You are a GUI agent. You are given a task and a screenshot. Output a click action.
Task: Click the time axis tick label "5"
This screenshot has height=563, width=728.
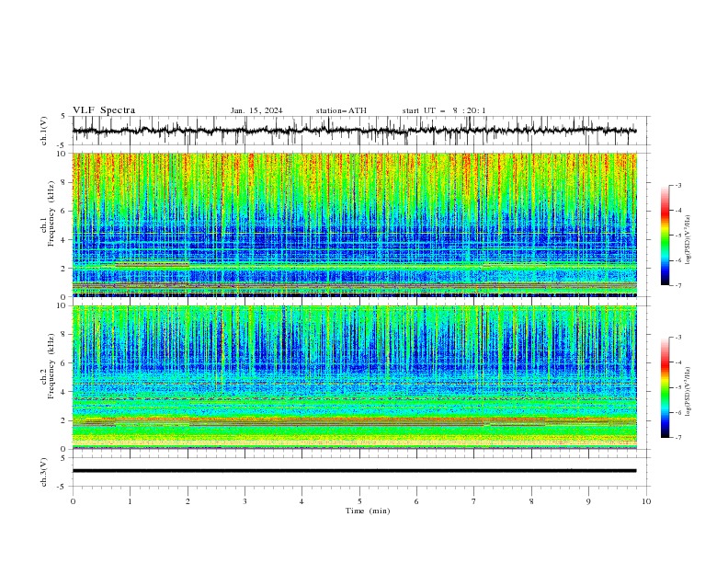click(x=359, y=501)
